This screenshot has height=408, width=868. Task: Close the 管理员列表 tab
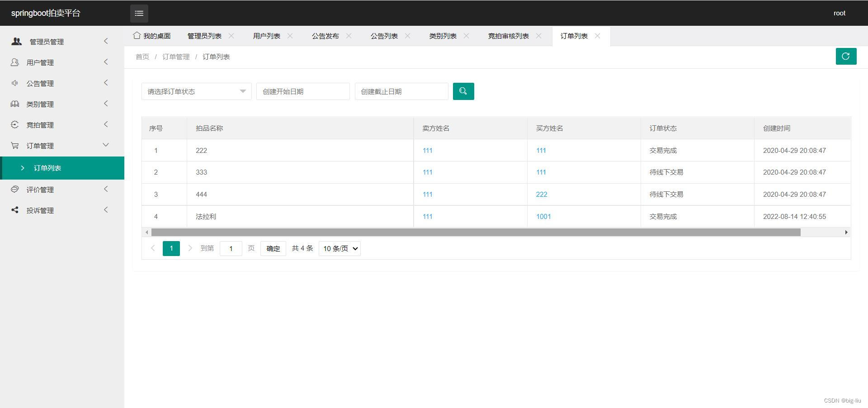click(231, 36)
